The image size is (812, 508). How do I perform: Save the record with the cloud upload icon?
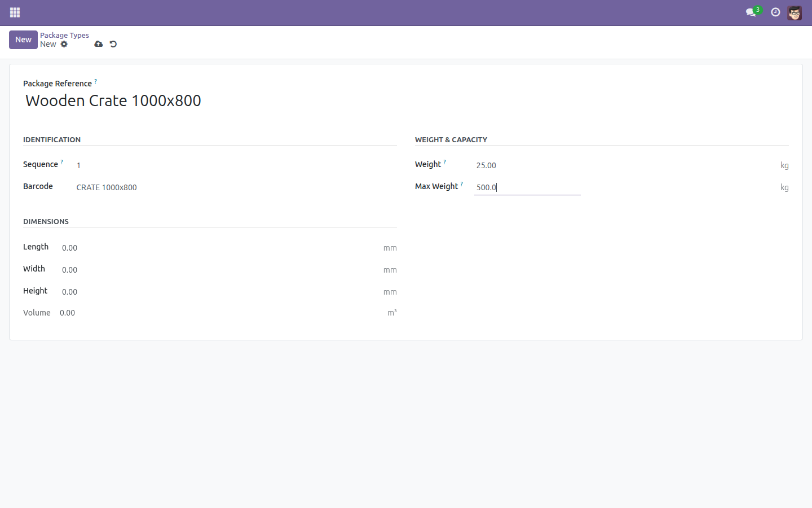(x=99, y=44)
